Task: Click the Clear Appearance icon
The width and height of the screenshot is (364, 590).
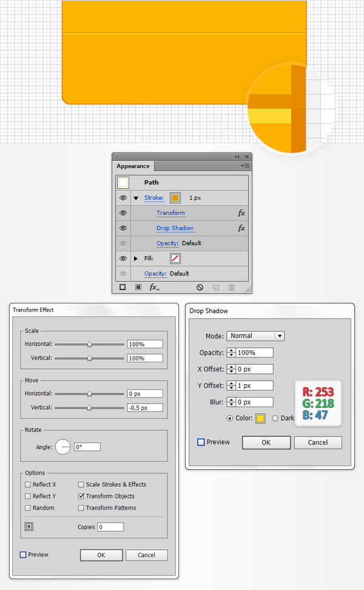Action: tap(200, 287)
